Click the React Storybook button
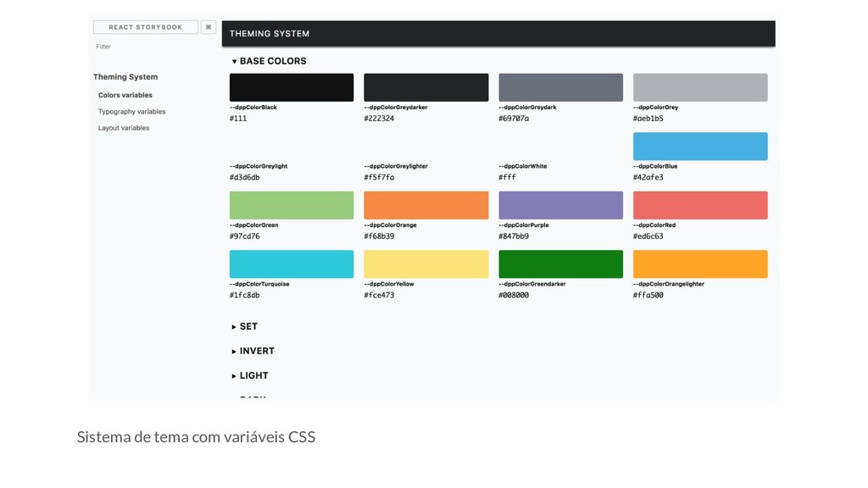 145,27
